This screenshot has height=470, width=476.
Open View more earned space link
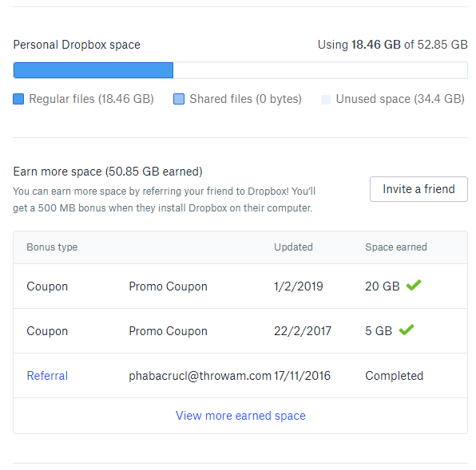(240, 416)
